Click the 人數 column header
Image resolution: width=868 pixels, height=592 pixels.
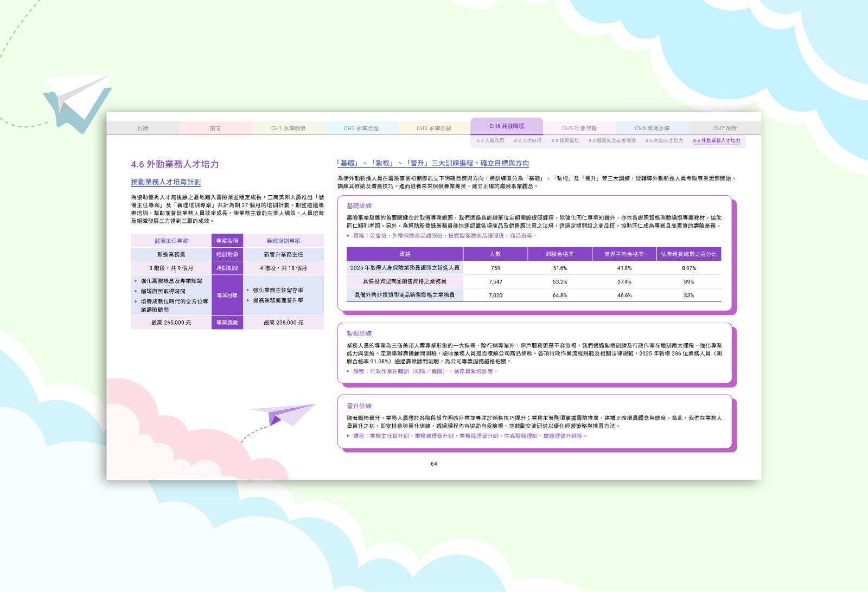(x=495, y=254)
